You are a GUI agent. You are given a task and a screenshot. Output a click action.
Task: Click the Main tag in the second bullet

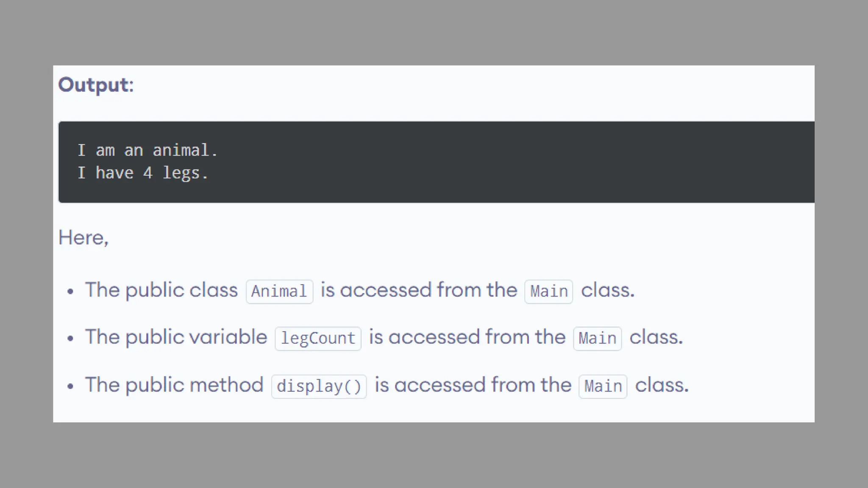click(597, 338)
